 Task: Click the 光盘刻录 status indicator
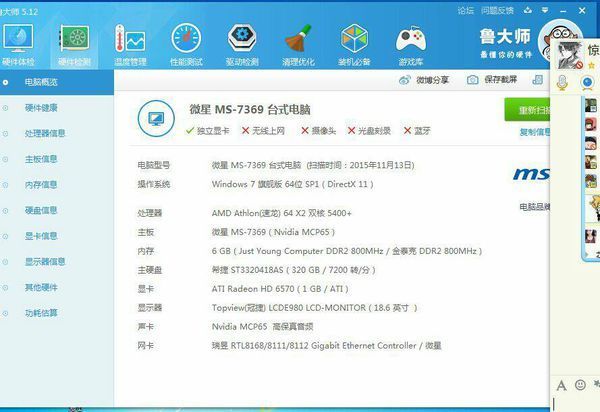369,131
